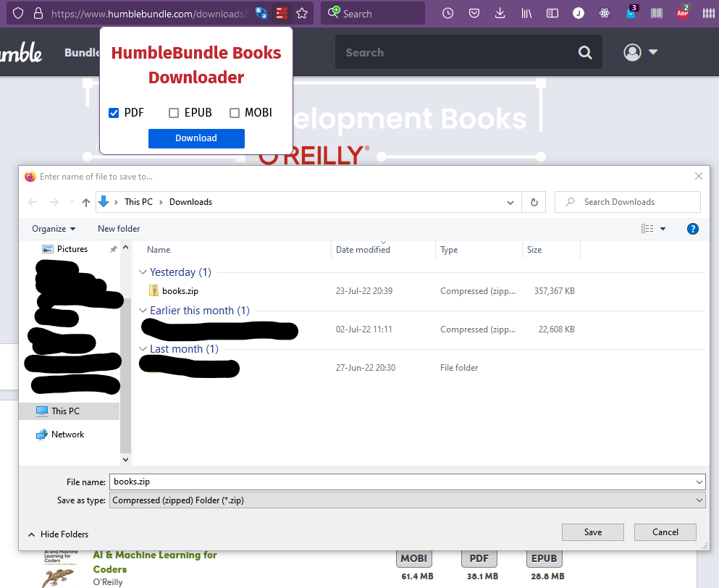The width and height of the screenshot is (719, 588).
Task: Sort files by Type column
Action: 449,250
